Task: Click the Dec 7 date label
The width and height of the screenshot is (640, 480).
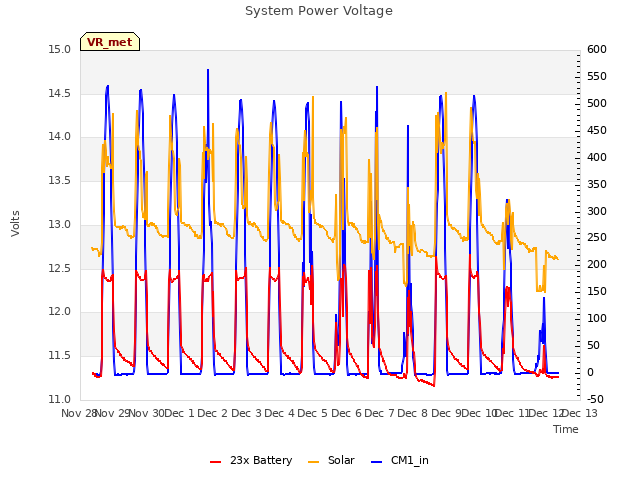Action: point(380,413)
